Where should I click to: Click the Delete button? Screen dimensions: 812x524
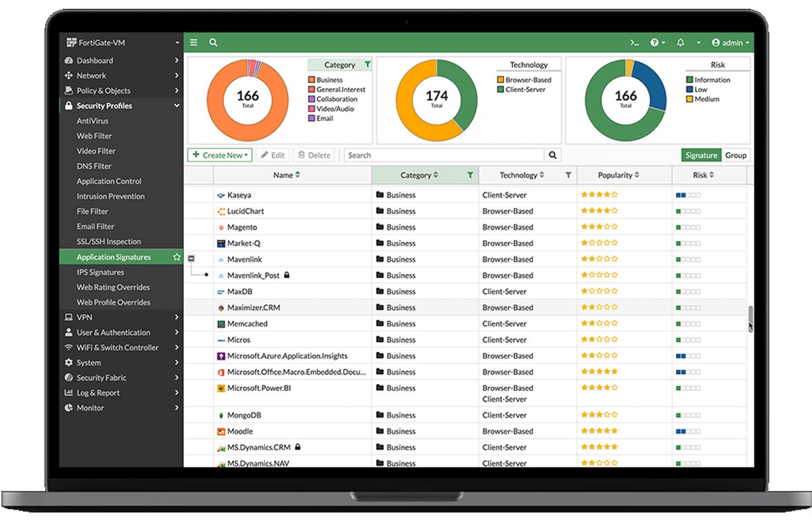tap(315, 155)
